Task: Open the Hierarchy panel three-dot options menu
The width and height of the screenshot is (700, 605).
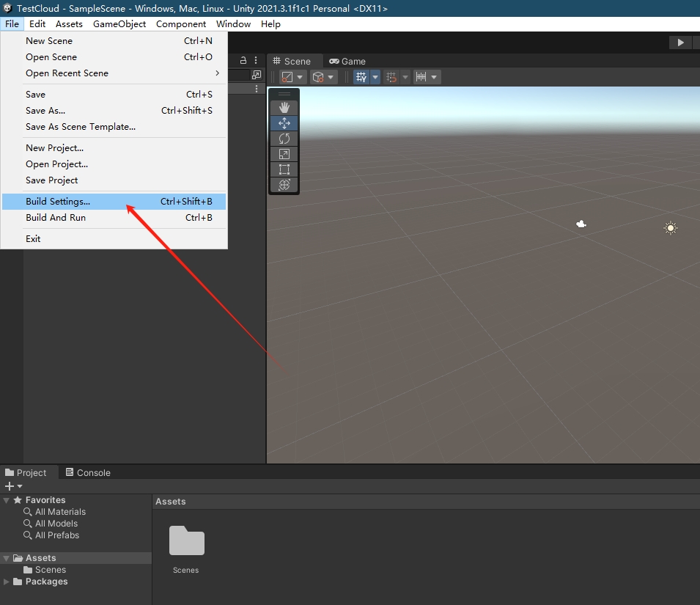Action: (x=256, y=60)
